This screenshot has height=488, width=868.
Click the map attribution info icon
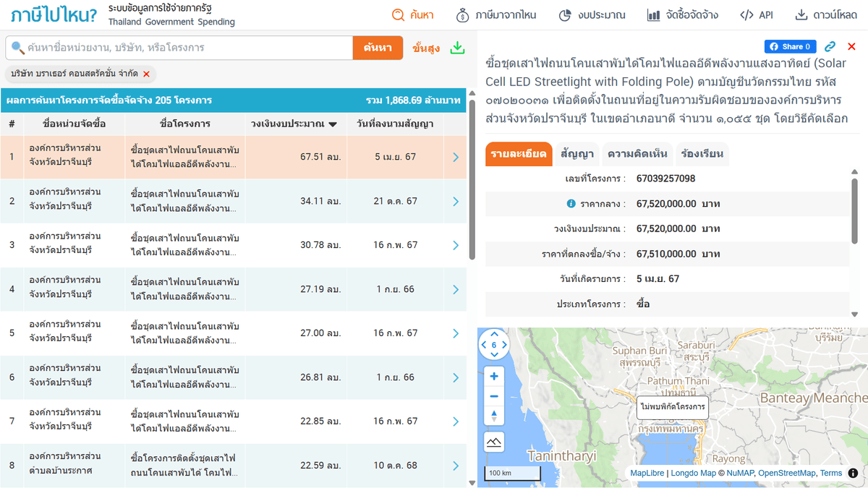point(854,474)
